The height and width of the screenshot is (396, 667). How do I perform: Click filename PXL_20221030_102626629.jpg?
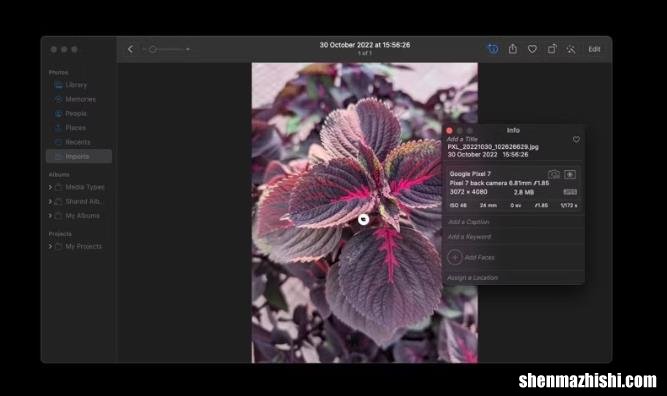coord(493,147)
